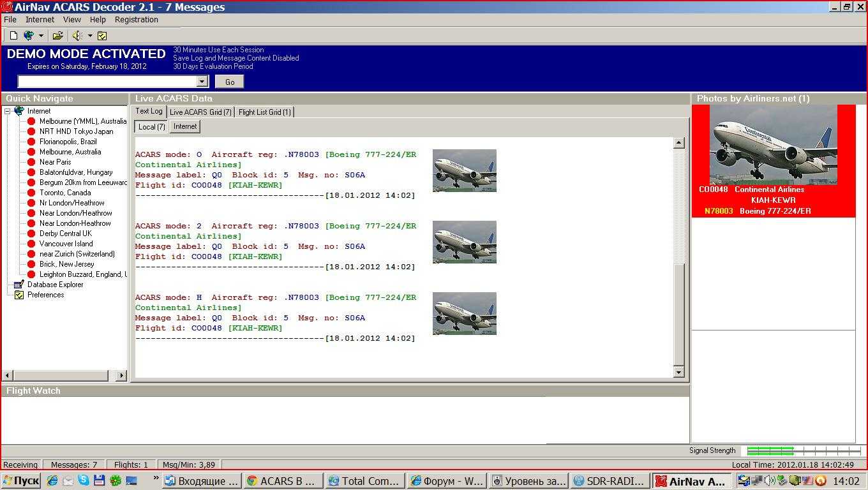This screenshot has height=490, width=868.
Task: Launch Skype from quick launch
Action: tap(84, 480)
